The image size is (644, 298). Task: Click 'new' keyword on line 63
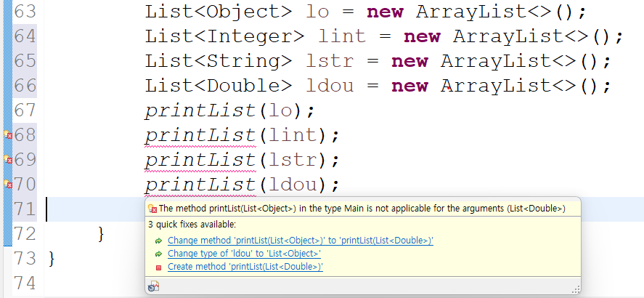coord(385,12)
